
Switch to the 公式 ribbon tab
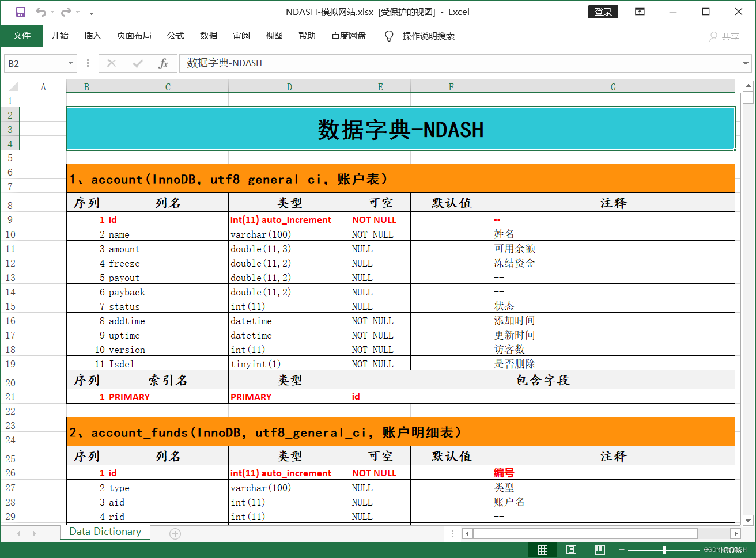pyautogui.click(x=176, y=36)
